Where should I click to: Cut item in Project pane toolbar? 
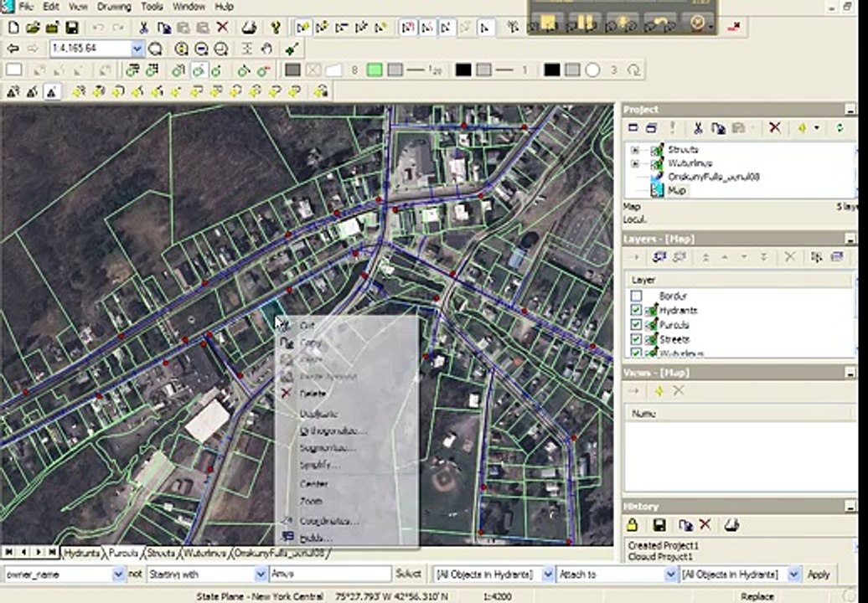click(x=697, y=128)
